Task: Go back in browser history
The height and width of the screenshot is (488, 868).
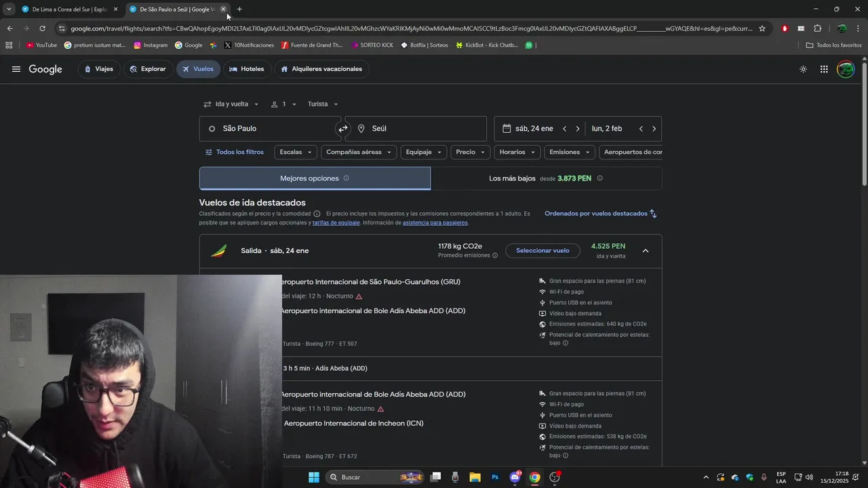Action: tap(9, 28)
